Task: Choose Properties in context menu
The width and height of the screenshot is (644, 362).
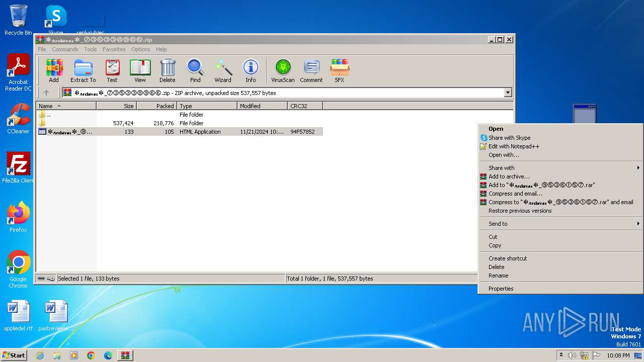Action: pos(560,289)
